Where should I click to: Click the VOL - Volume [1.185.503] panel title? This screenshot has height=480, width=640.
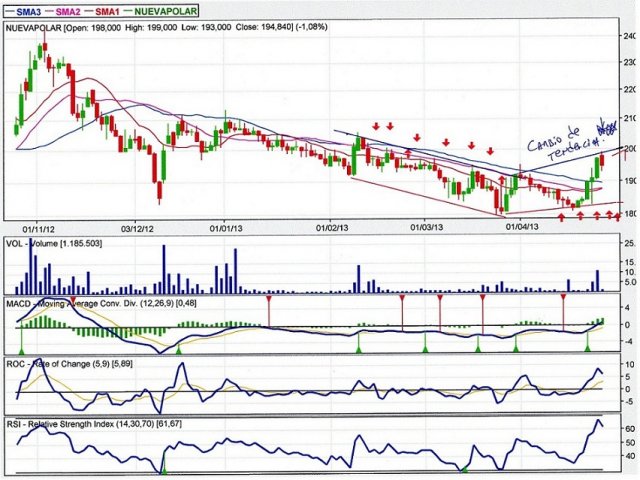coord(54,244)
